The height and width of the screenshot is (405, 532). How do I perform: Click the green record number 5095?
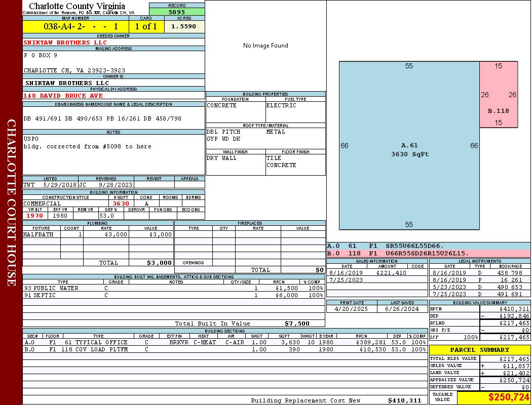pyautogui.click(x=177, y=12)
